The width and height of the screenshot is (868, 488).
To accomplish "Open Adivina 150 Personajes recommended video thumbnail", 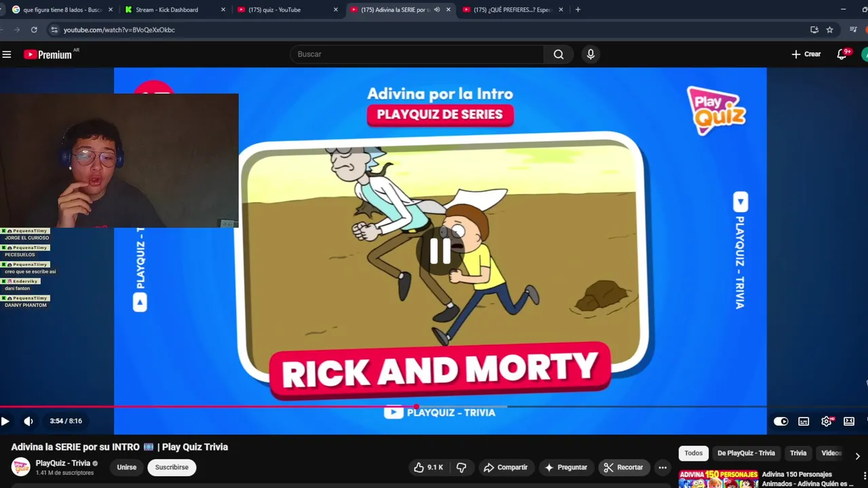I will 718,479.
